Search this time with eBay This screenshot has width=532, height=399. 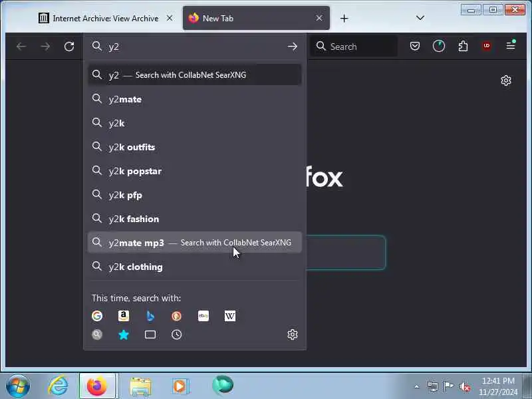point(203,316)
